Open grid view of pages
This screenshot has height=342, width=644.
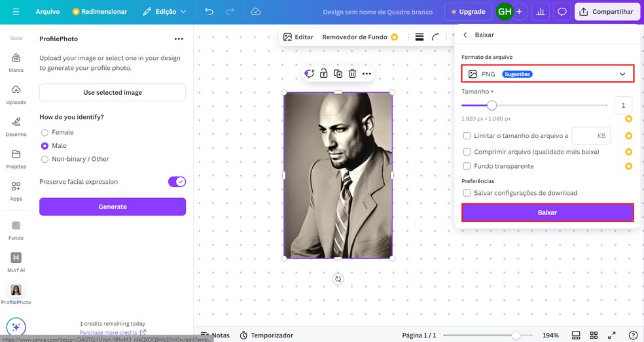tap(594, 335)
